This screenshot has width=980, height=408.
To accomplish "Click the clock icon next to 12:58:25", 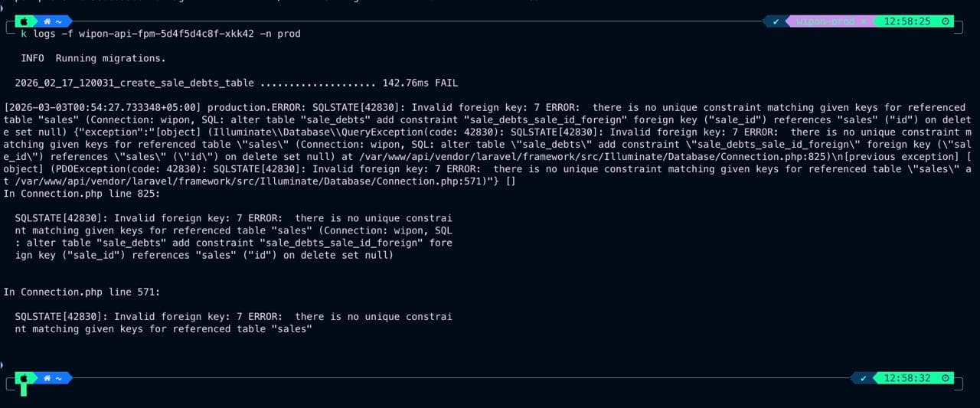I will (946, 21).
